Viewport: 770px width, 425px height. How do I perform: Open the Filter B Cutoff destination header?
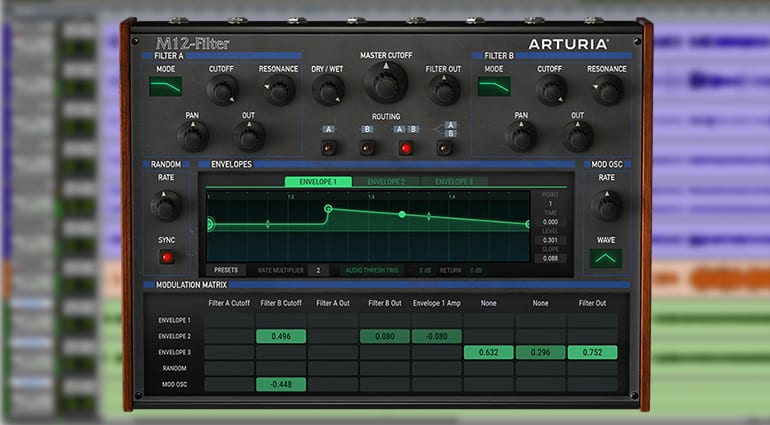click(x=281, y=303)
